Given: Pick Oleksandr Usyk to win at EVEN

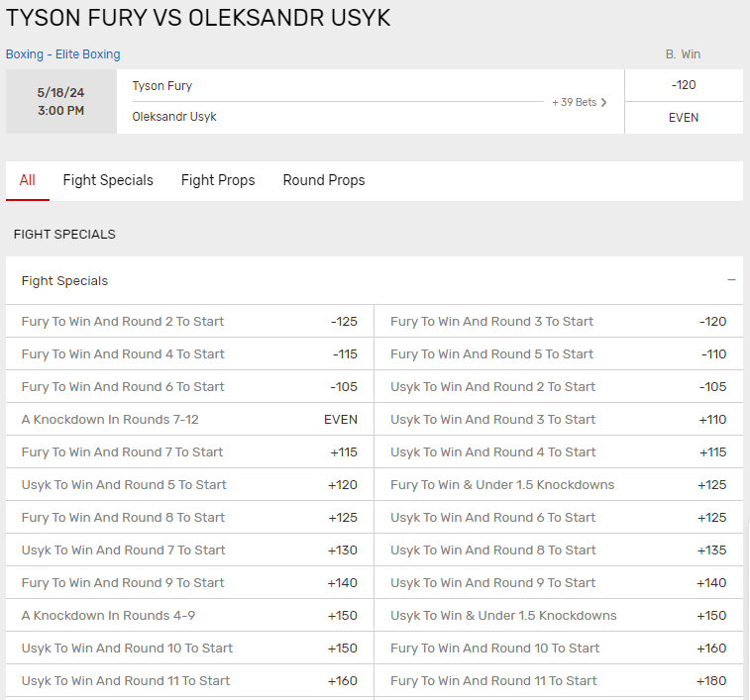Looking at the screenshot, I should tap(684, 117).
